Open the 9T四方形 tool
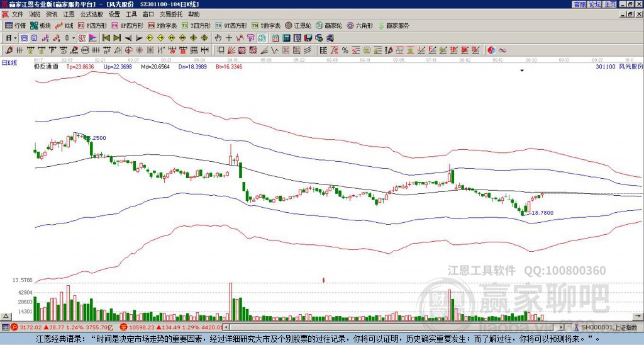 [x=231, y=25]
